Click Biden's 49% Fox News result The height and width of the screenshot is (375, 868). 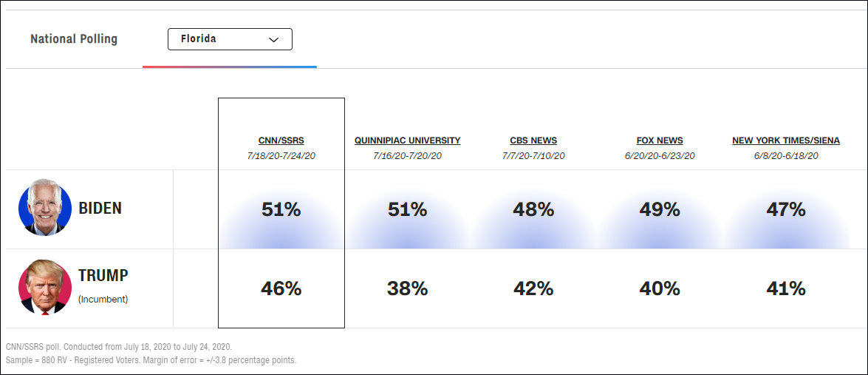tap(660, 210)
